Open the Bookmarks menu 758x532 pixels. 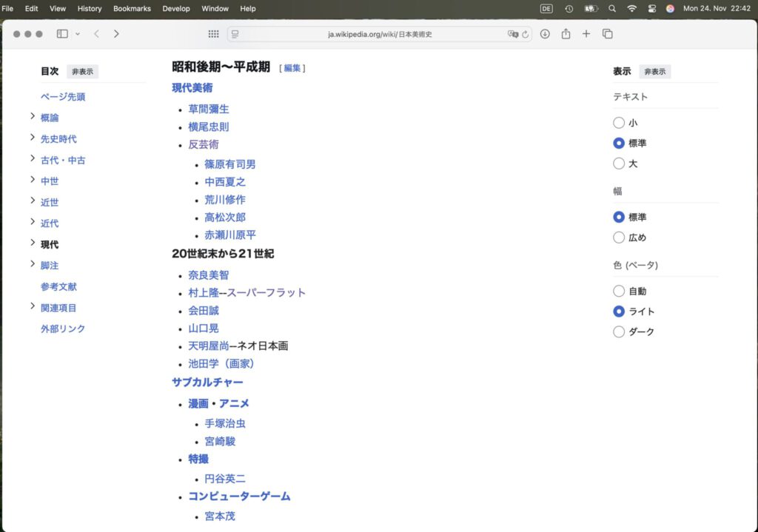click(131, 8)
